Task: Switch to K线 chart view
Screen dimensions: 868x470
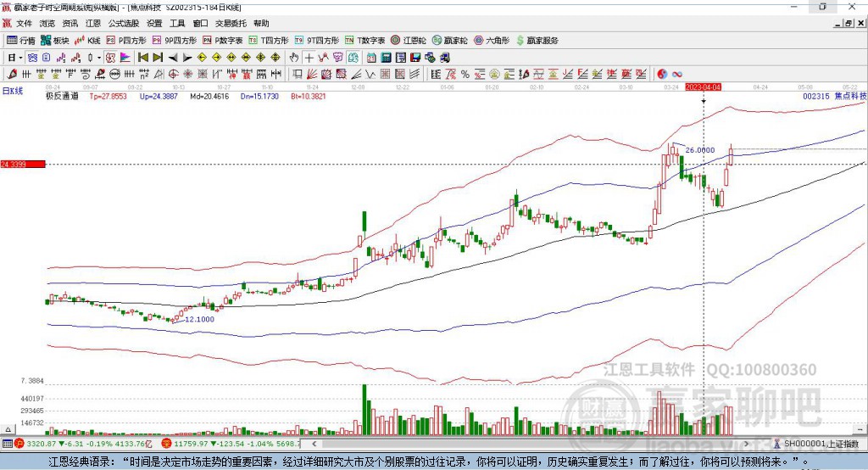Action: coord(87,41)
